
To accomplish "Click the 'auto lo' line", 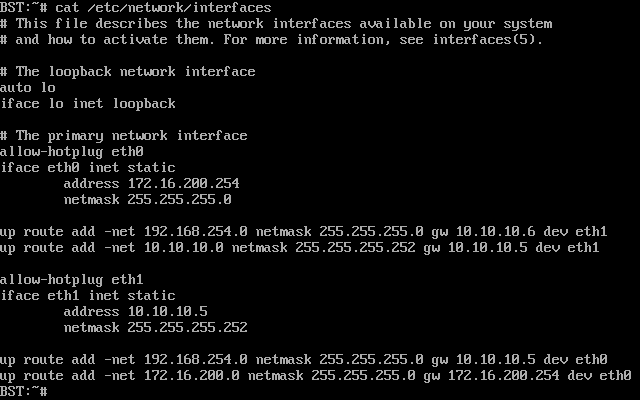I will coord(28,87).
